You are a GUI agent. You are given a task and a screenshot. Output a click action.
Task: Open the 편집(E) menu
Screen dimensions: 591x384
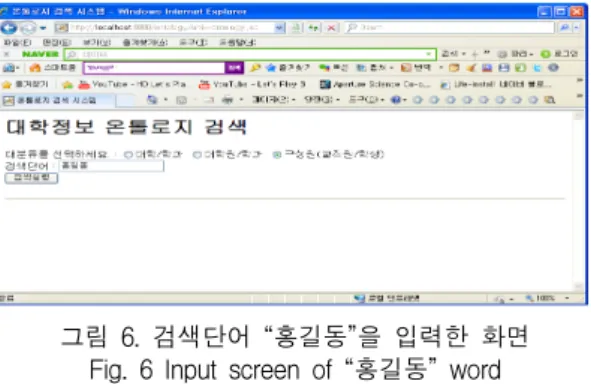[x=56, y=42]
